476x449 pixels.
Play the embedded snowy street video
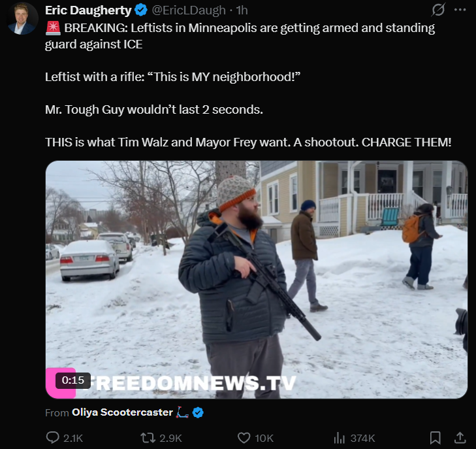click(257, 280)
